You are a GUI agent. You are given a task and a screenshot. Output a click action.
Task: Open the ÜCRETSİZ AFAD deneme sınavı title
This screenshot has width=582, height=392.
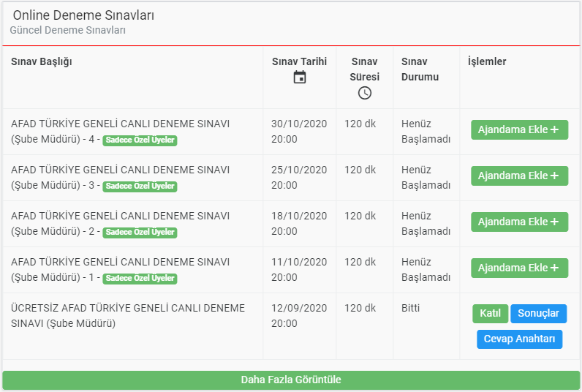click(128, 315)
